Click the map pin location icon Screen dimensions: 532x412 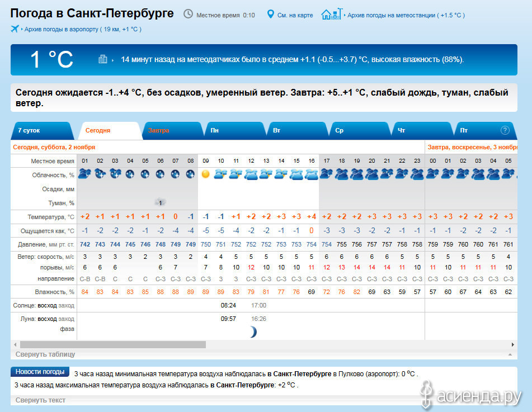tap(270, 14)
